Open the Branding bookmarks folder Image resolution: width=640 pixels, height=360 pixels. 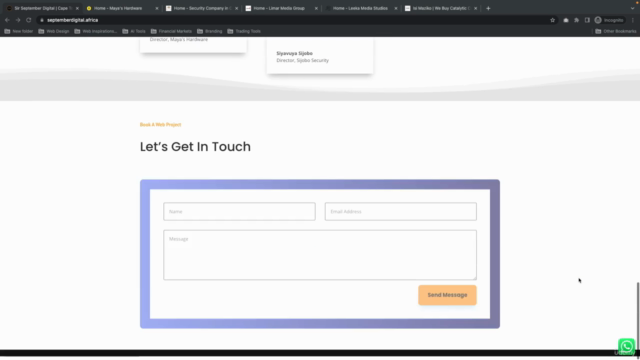click(x=209, y=31)
